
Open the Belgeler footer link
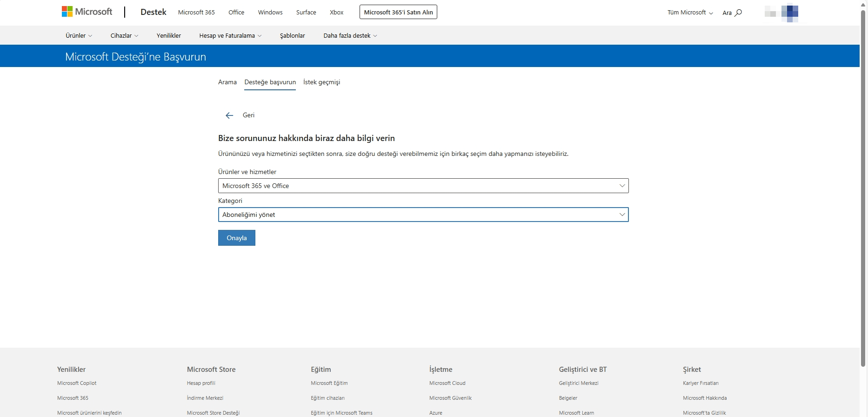tap(568, 398)
